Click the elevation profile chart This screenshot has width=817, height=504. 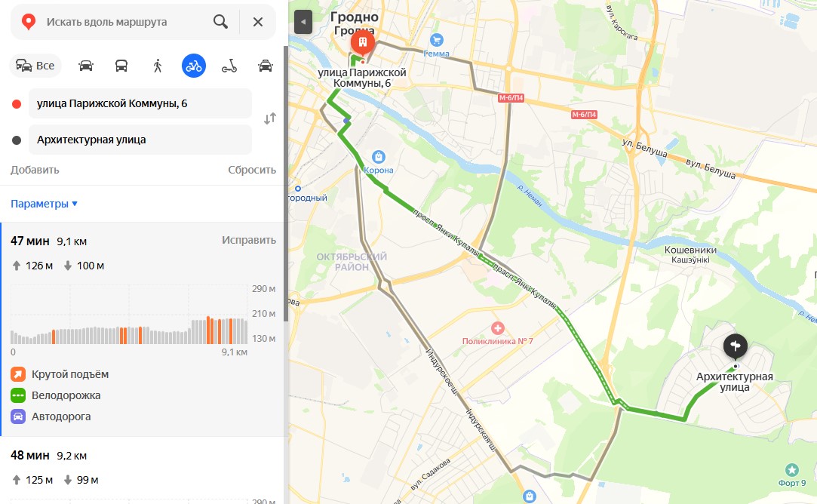pos(129,315)
